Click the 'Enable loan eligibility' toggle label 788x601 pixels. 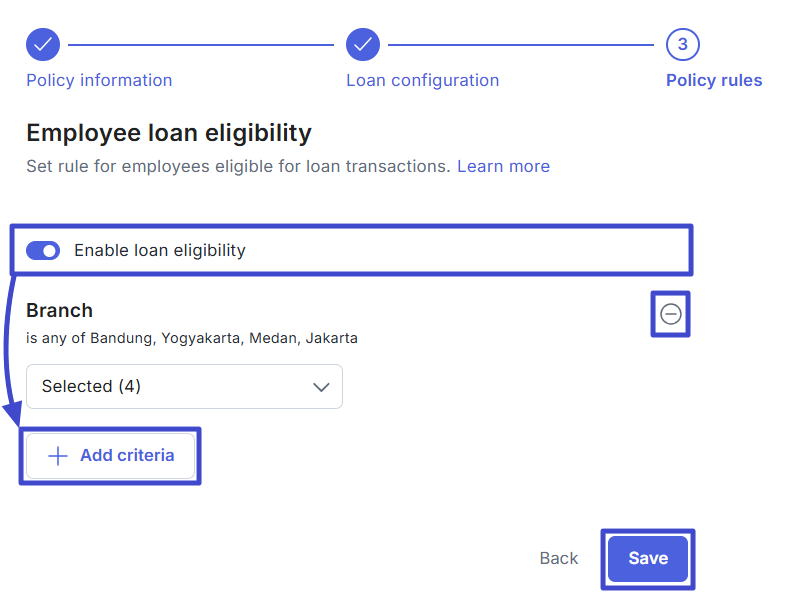(159, 250)
